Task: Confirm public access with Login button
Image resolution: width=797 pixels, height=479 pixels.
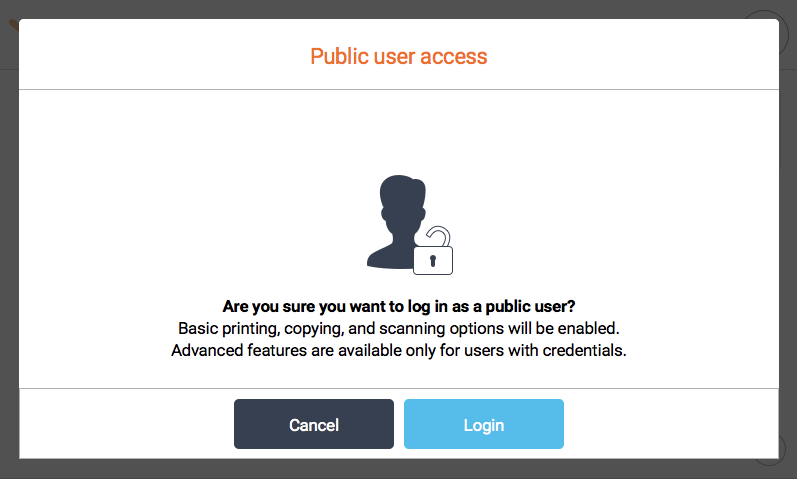Action: pos(483,424)
